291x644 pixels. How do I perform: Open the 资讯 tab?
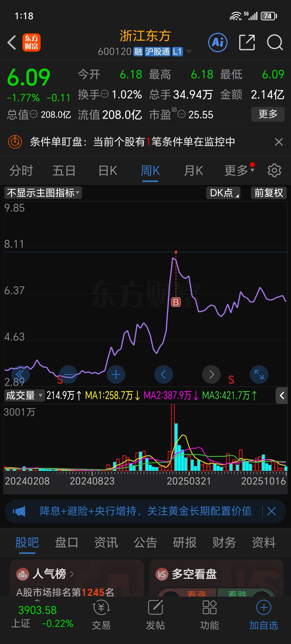[106, 542]
